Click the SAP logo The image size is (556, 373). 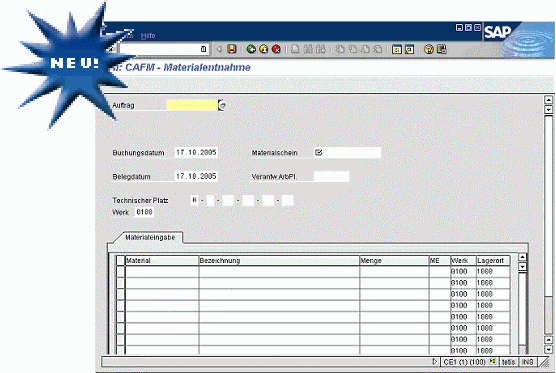tap(498, 32)
